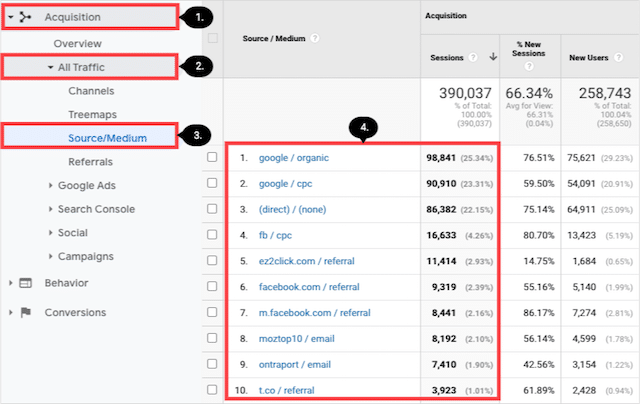The height and width of the screenshot is (404, 640).
Task: Select the fb / cpc row checkbox
Action: click(211, 237)
